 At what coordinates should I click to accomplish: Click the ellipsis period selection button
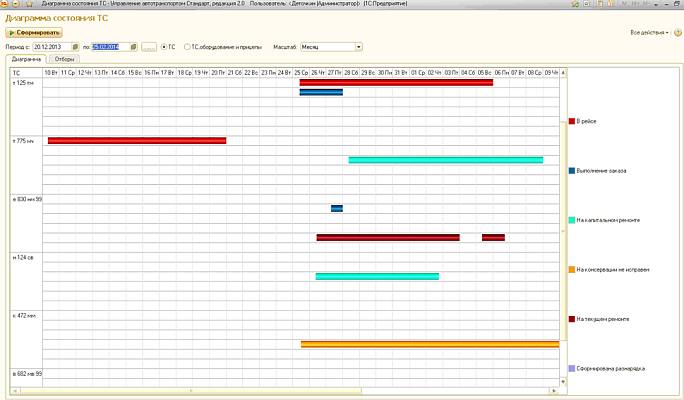click(x=149, y=46)
